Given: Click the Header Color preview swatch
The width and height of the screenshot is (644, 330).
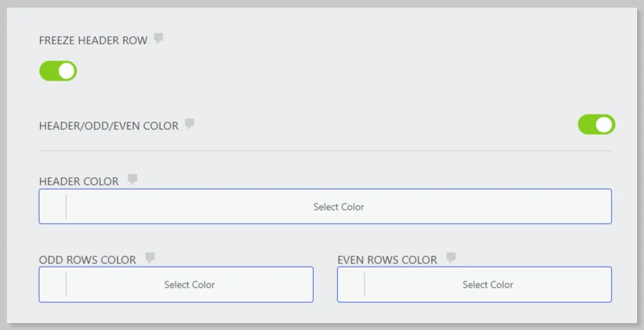Looking at the screenshot, I should tap(53, 206).
